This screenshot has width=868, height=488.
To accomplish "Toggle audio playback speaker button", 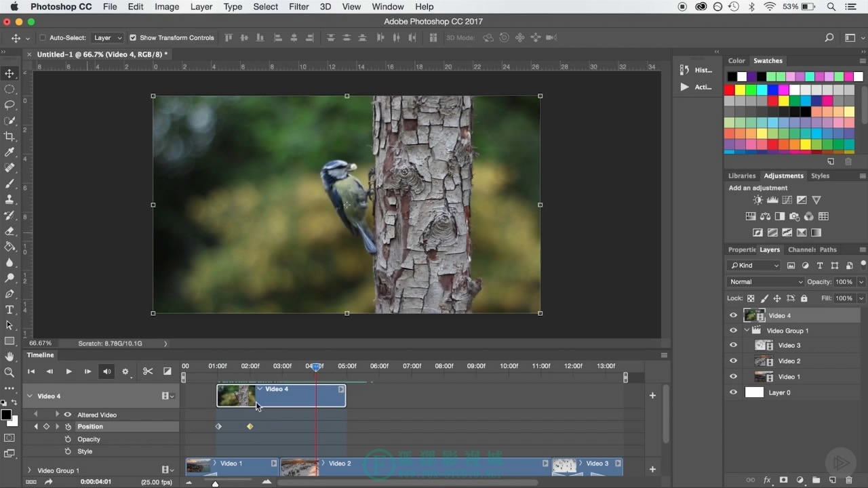I will [106, 371].
